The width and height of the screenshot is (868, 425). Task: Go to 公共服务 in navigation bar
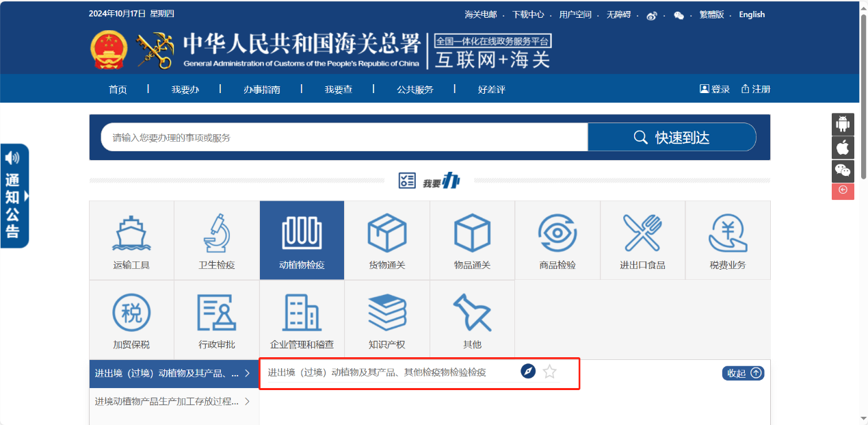coord(415,90)
